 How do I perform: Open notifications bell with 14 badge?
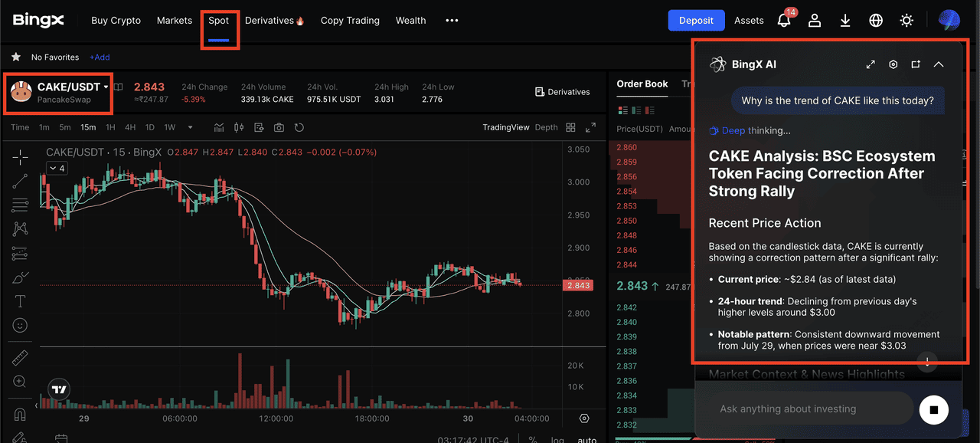point(785,19)
